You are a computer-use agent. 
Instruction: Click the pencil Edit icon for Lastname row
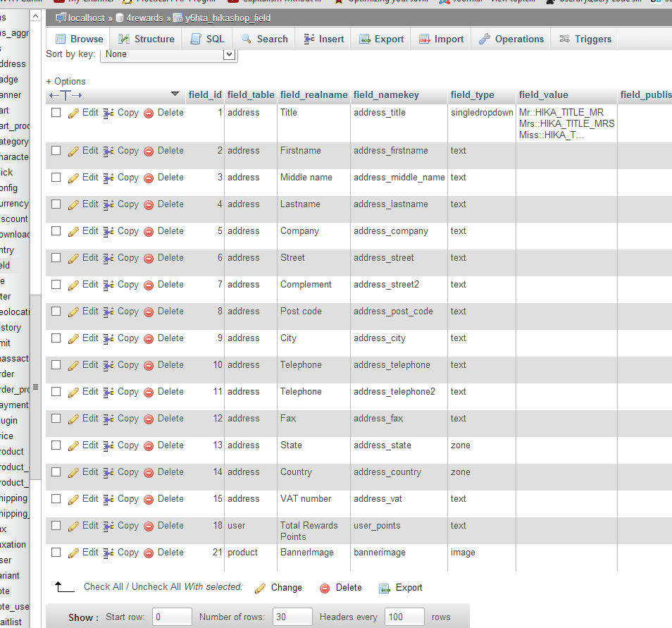click(x=73, y=204)
